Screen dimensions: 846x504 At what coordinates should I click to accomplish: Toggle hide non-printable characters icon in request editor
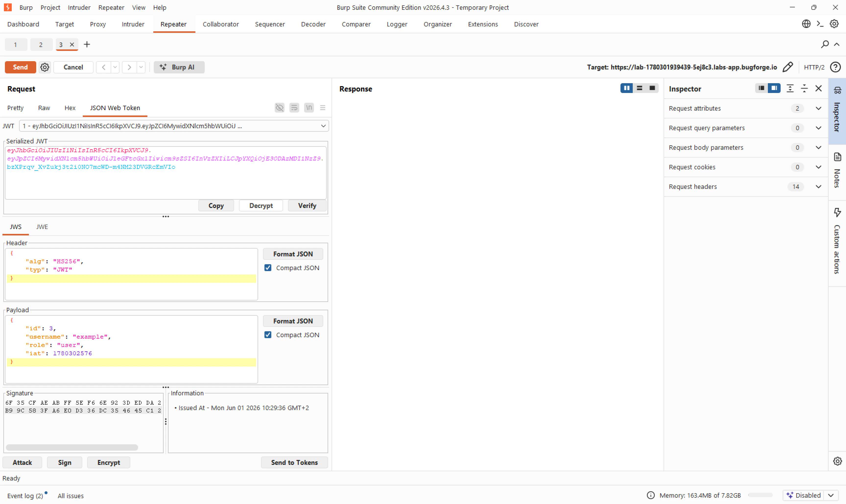click(x=279, y=108)
